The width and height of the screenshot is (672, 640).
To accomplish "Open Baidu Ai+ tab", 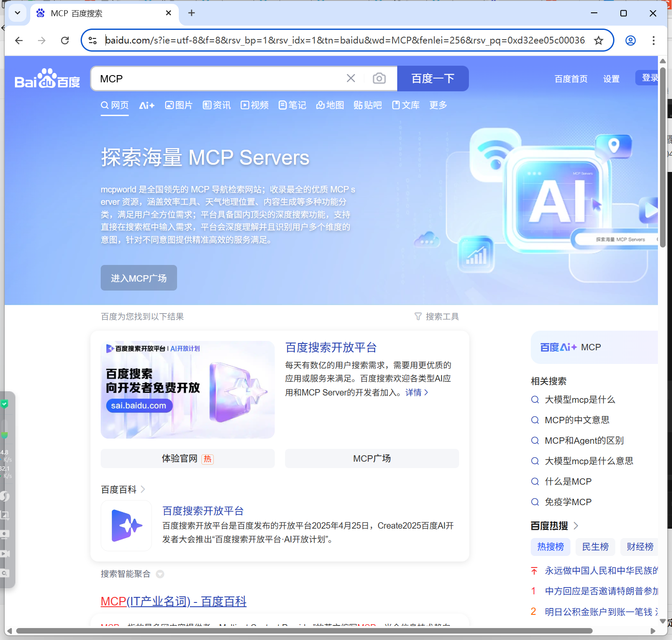I will [x=147, y=105].
